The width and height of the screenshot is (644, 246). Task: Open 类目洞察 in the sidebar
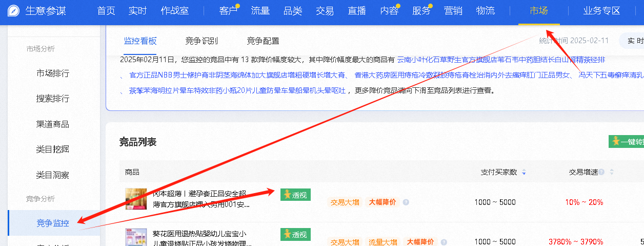coord(53,175)
